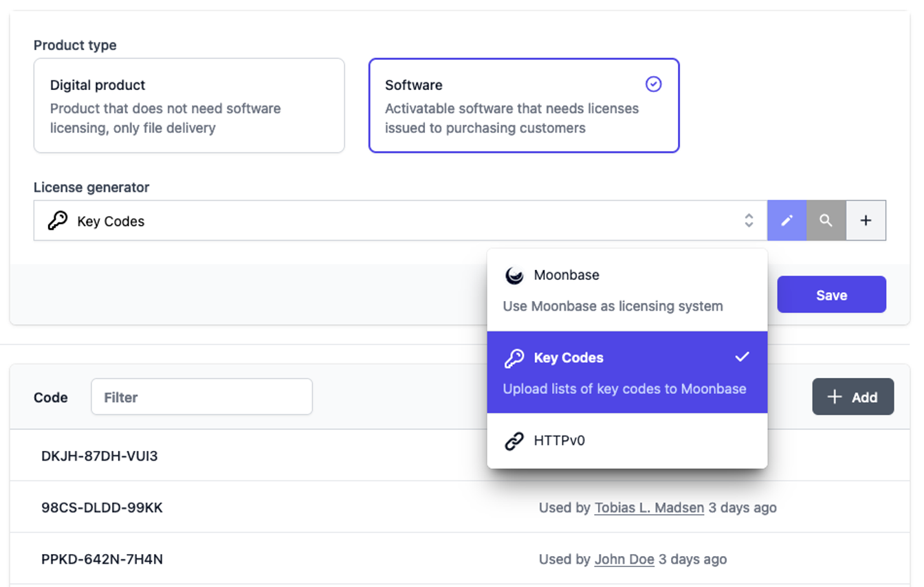Click the Add code button

[x=852, y=397]
